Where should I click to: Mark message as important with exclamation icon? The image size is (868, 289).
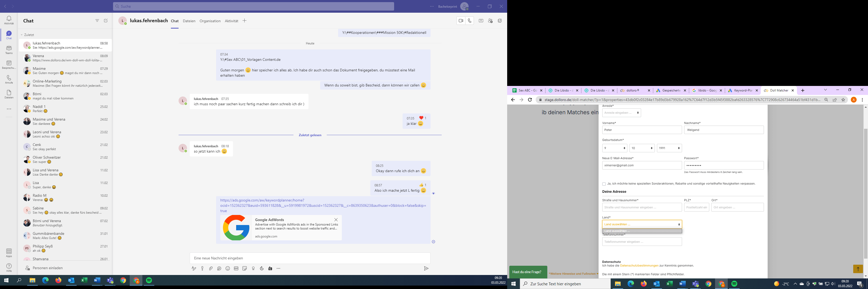click(202, 268)
